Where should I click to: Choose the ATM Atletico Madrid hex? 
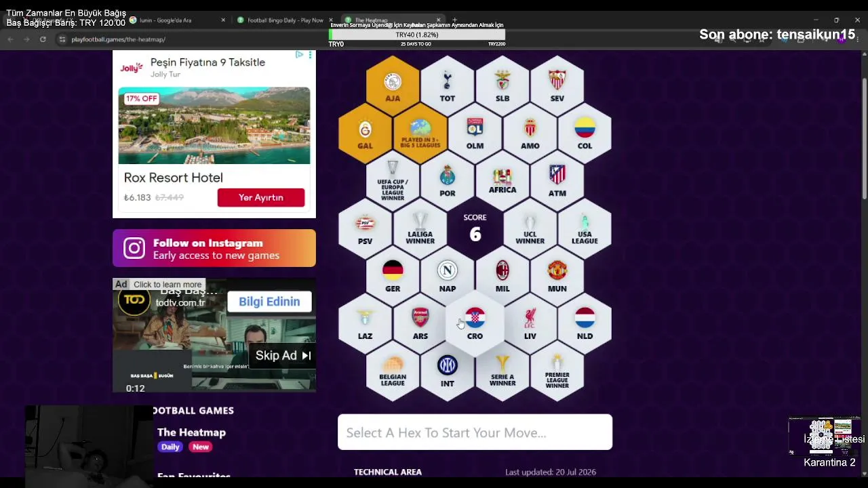(557, 181)
